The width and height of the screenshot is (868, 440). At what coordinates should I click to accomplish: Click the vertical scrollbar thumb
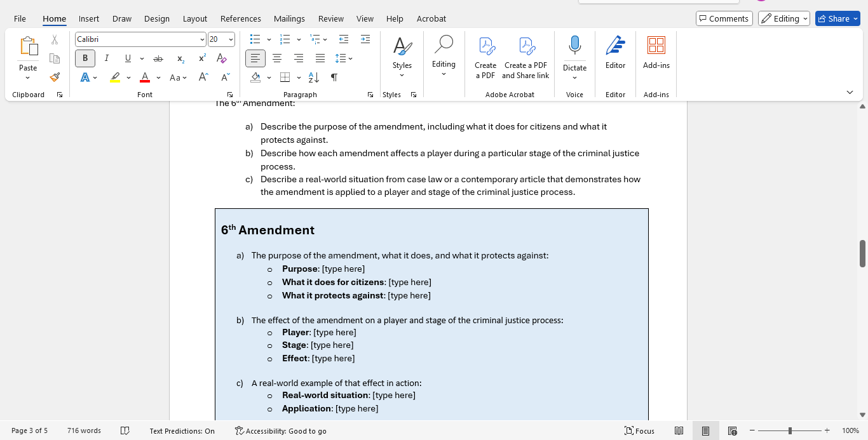click(862, 253)
